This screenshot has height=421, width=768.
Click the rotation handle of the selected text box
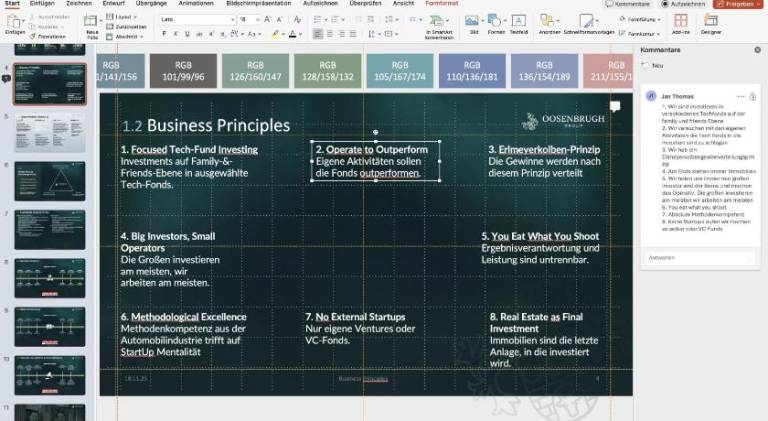[376, 132]
